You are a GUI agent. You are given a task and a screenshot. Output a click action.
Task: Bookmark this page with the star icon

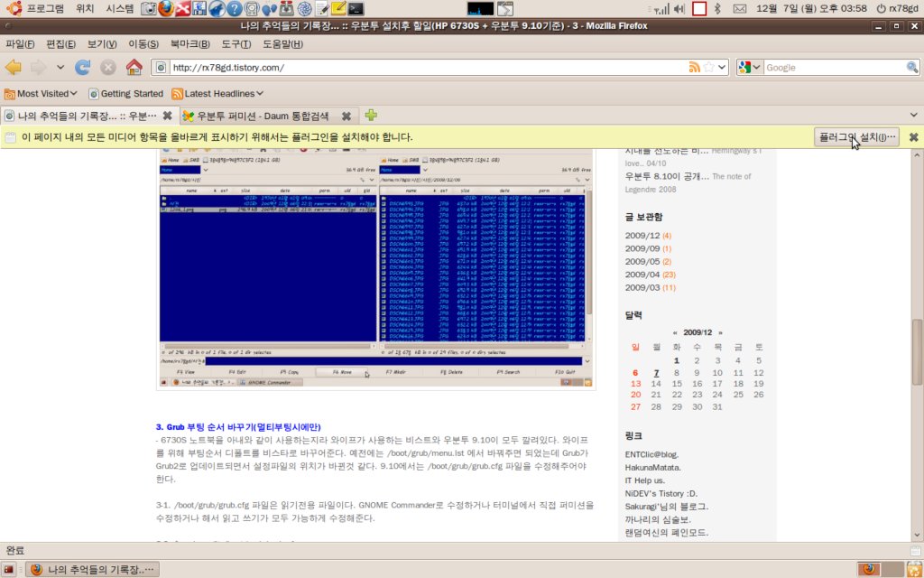click(709, 67)
